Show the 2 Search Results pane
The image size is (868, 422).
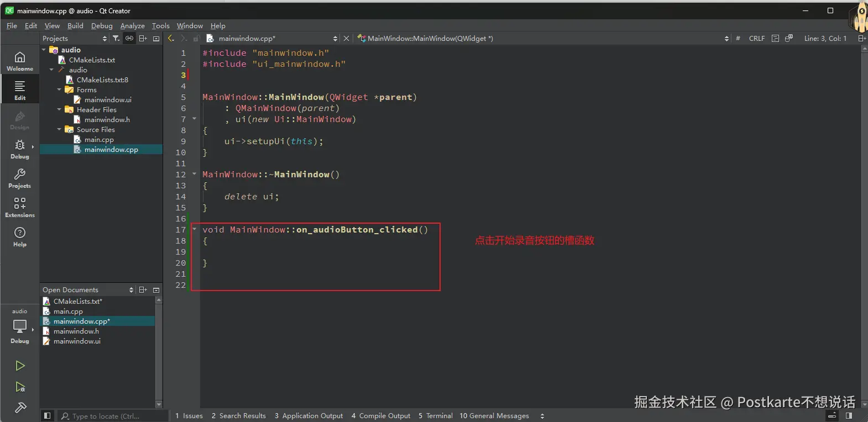[x=239, y=416]
